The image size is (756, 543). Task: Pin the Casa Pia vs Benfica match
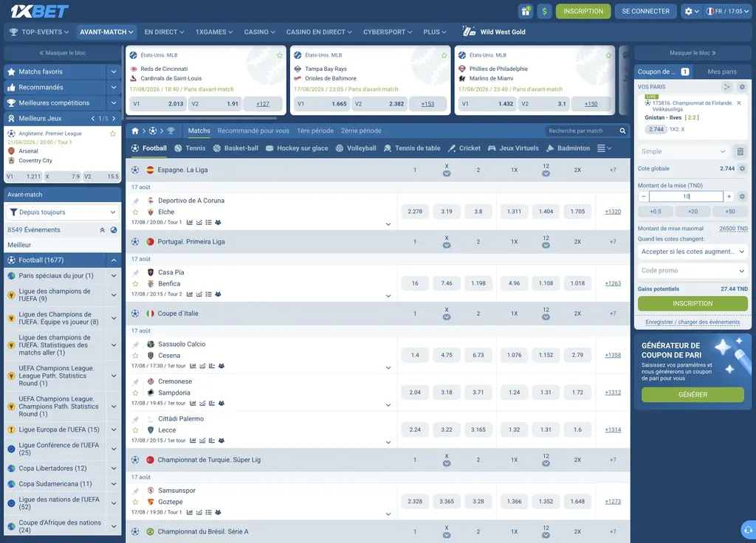point(136,273)
